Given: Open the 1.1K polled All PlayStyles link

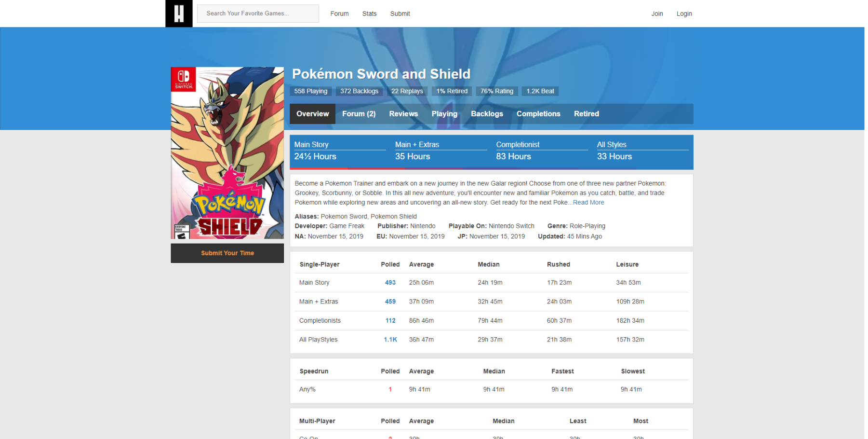Looking at the screenshot, I should tap(390, 340).
